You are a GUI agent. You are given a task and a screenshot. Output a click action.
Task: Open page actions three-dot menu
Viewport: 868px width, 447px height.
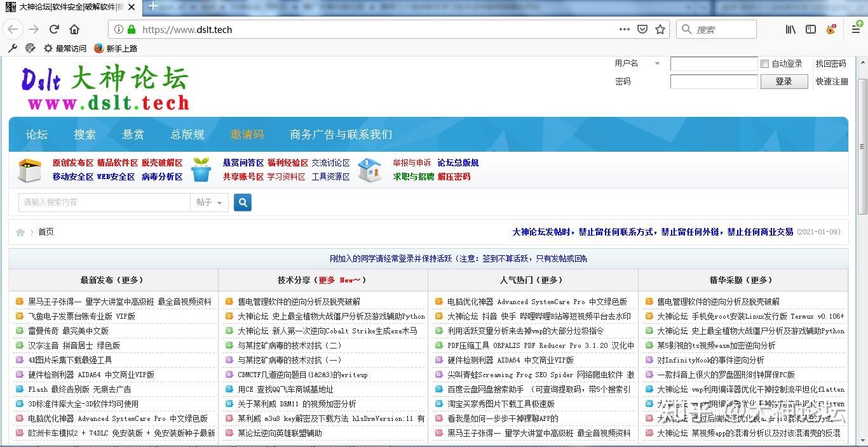625,29
